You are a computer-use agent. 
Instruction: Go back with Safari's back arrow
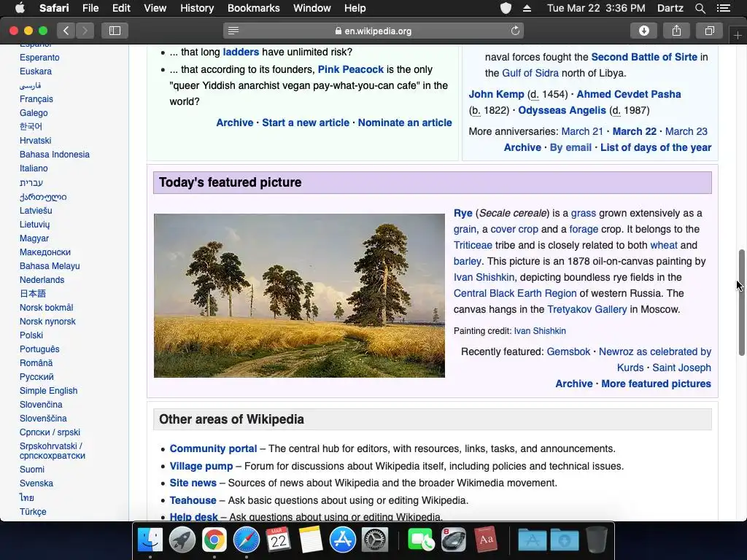click(66, 31)
